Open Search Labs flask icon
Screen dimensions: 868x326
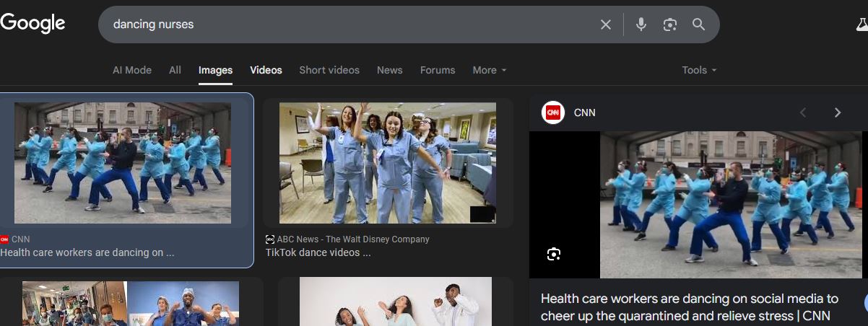(x=862, y=25)
